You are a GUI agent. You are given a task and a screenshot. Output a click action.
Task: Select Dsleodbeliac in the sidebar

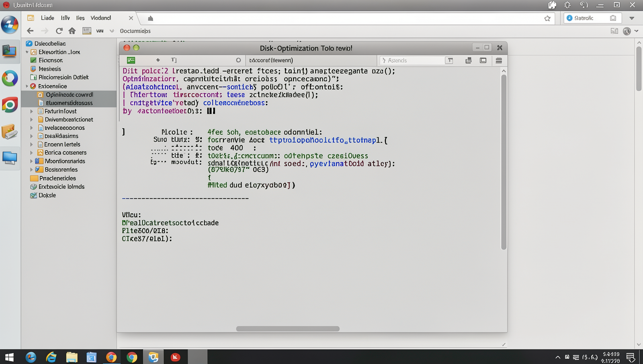50,43
